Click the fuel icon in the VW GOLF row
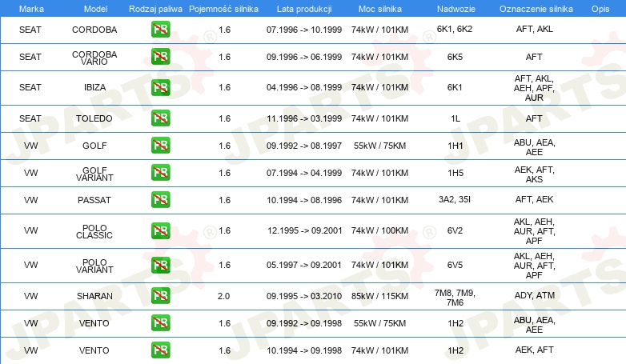Image resolution: width=626 pixels, height=364 pixels. pos(160,146)
